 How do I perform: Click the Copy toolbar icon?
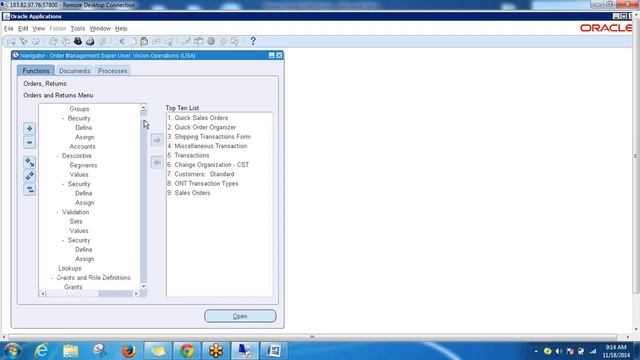click(133, 41)
